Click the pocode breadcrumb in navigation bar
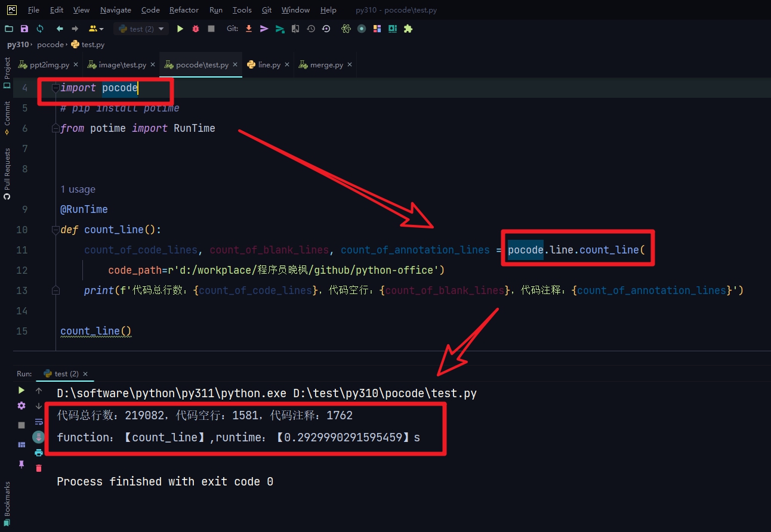This screenshot has width=771, height=532. click(50, 45)
